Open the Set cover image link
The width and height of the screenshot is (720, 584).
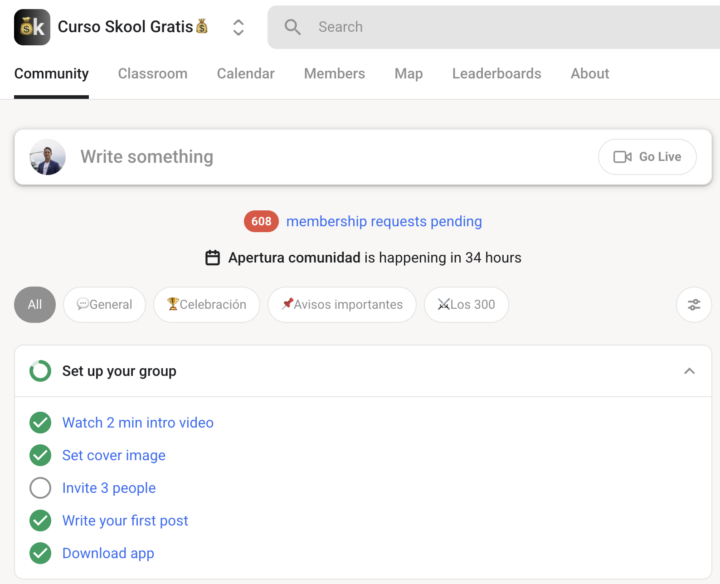click(x=114, y=455)
